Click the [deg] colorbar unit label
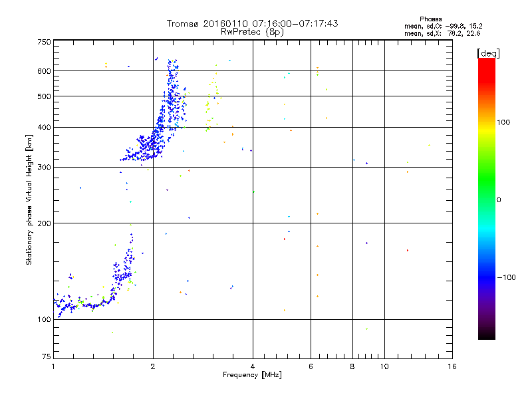Viewport: 532px width, 399px height. click(488, 53)
